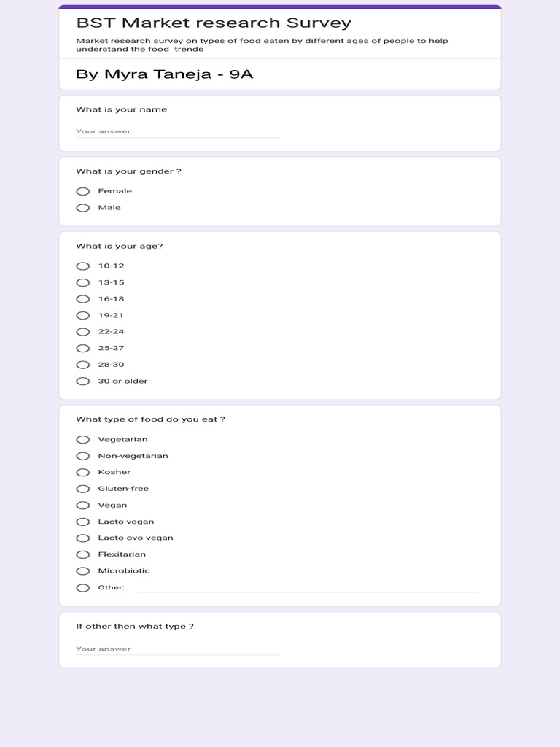Select Non-vegetarian as food type
Screen dimensions: 560x747
point(83,456)
